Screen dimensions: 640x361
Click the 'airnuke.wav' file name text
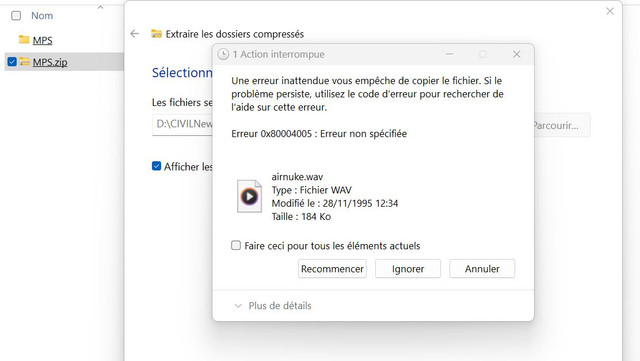click(297, 177)
